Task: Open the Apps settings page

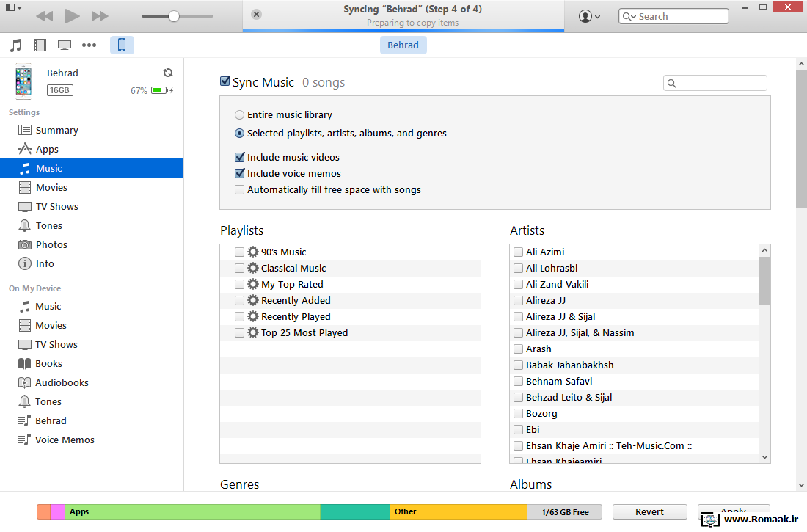Action: 92,150
